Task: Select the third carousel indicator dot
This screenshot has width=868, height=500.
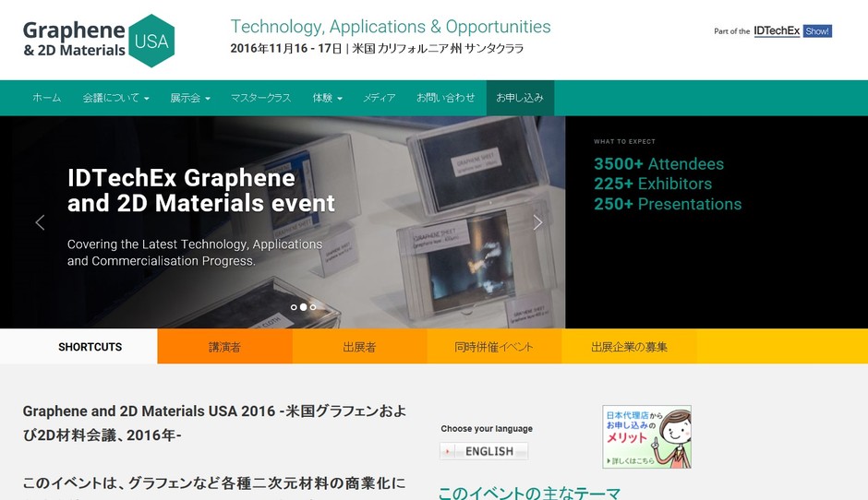Action: pyautogui.click(x=313, y=307)
